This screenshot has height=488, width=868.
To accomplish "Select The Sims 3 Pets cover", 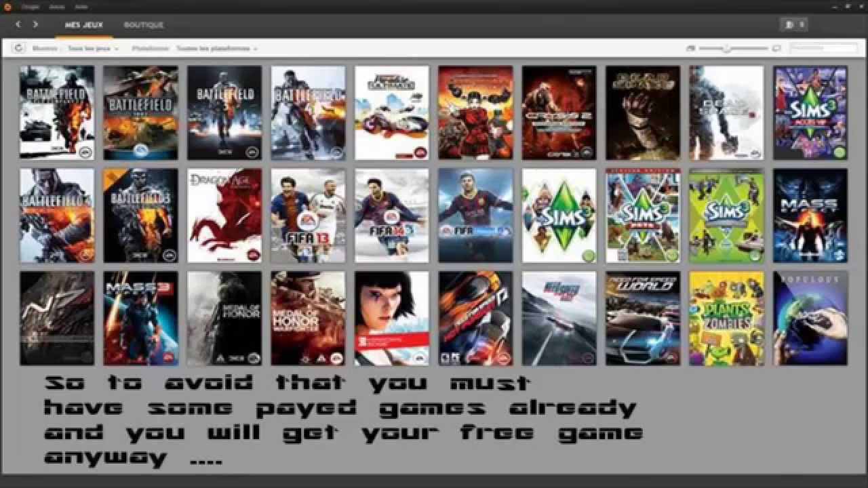I will (643, 216).
